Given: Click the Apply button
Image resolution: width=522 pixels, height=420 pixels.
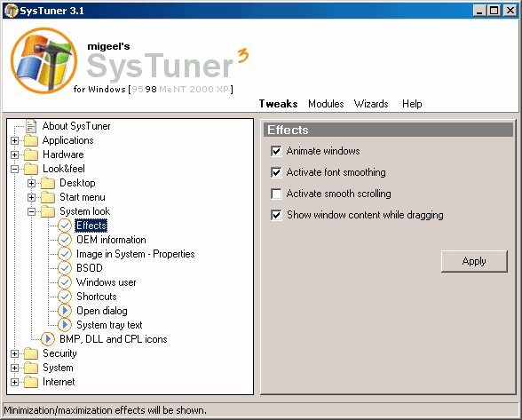Looking at the screenshot, I should [474, 261].
